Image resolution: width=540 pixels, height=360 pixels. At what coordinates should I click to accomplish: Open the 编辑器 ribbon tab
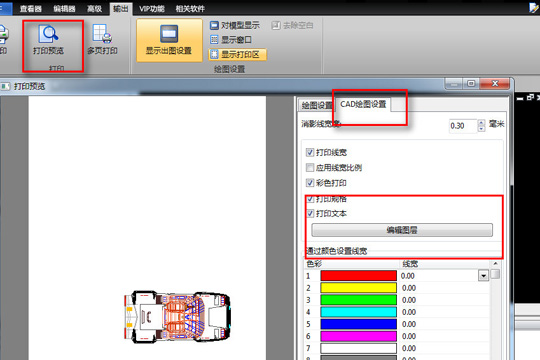(x=64, y=9)
